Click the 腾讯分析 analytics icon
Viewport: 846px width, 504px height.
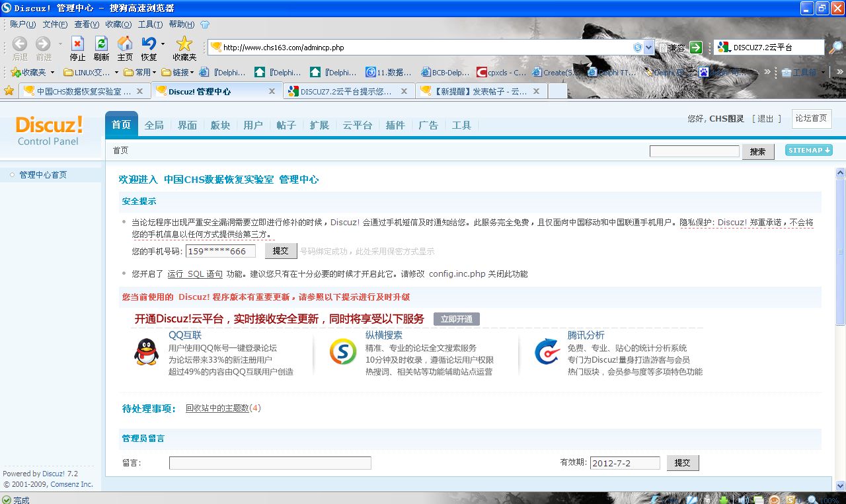tap(547, 351)
